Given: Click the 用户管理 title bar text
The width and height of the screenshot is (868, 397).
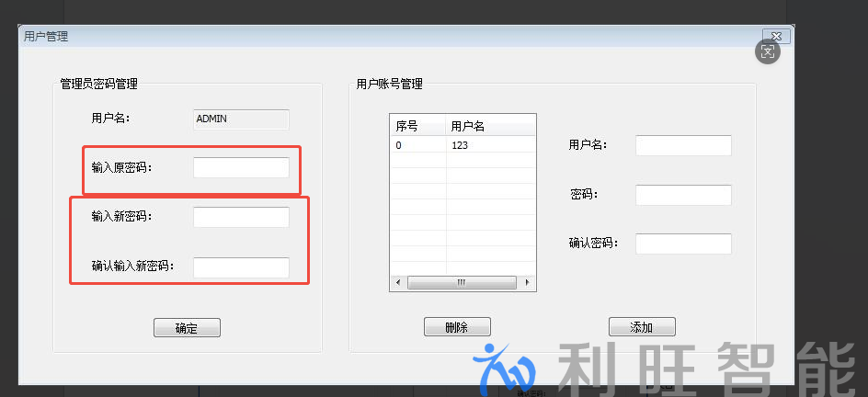Looking at the screenshot, I should click(x=46, y=37).
